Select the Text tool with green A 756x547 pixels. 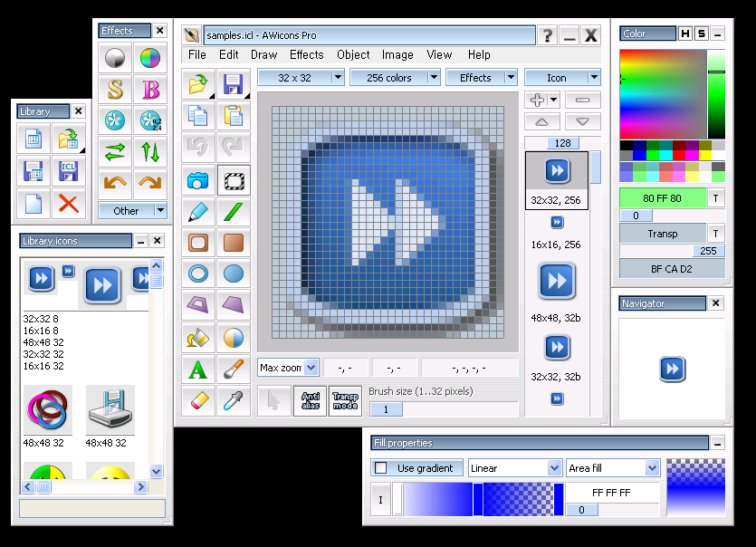click(197, 369)
